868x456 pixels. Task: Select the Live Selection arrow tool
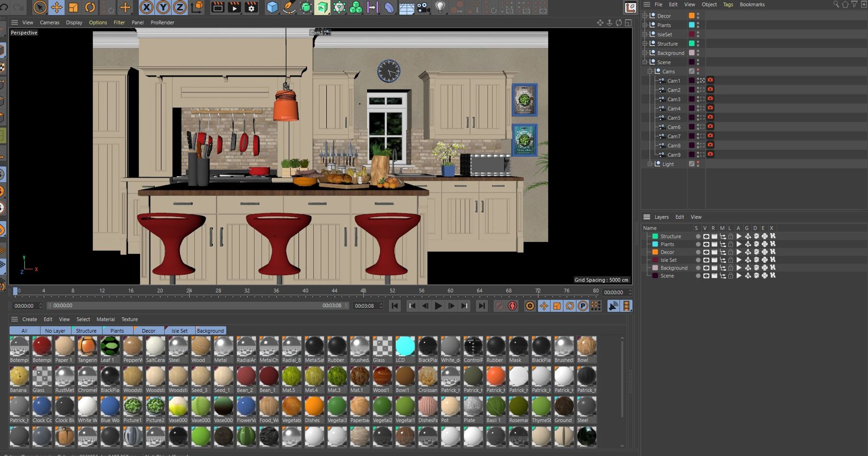(x=40, y=7)
